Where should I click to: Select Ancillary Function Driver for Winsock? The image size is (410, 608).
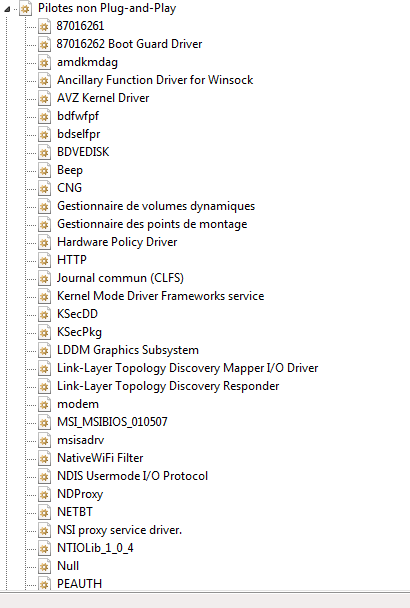point(155,80)
